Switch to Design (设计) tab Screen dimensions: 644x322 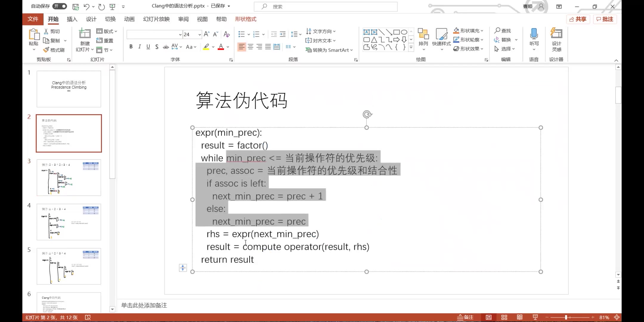[x=91, y=19]
